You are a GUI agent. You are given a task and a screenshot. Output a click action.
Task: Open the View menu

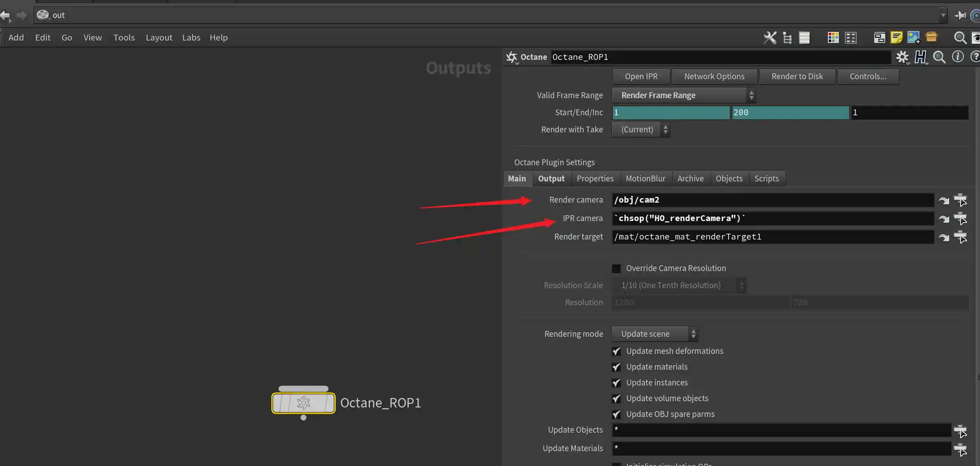pyautogui.click(x=93, y=38)
